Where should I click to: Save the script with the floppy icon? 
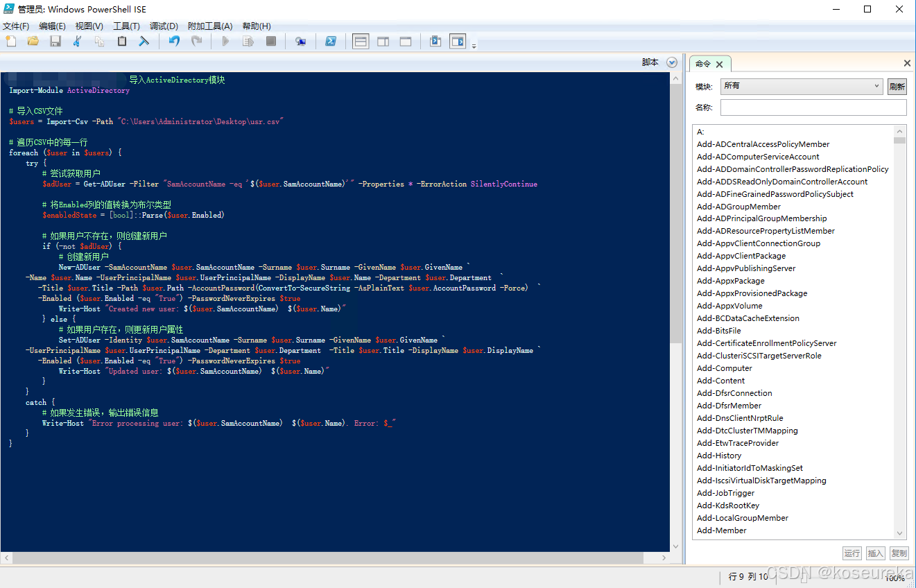click(55, 42)
